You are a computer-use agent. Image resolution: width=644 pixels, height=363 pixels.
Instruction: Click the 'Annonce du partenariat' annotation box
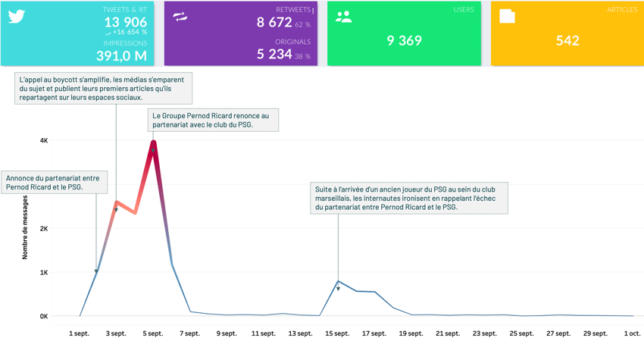click(x=55, y=183)
